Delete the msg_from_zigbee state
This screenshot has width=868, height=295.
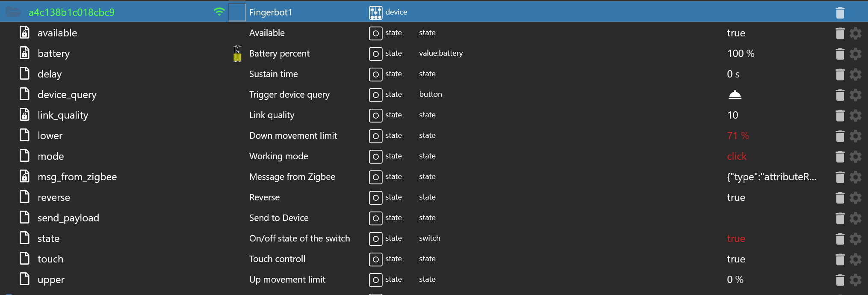(840, 177)
